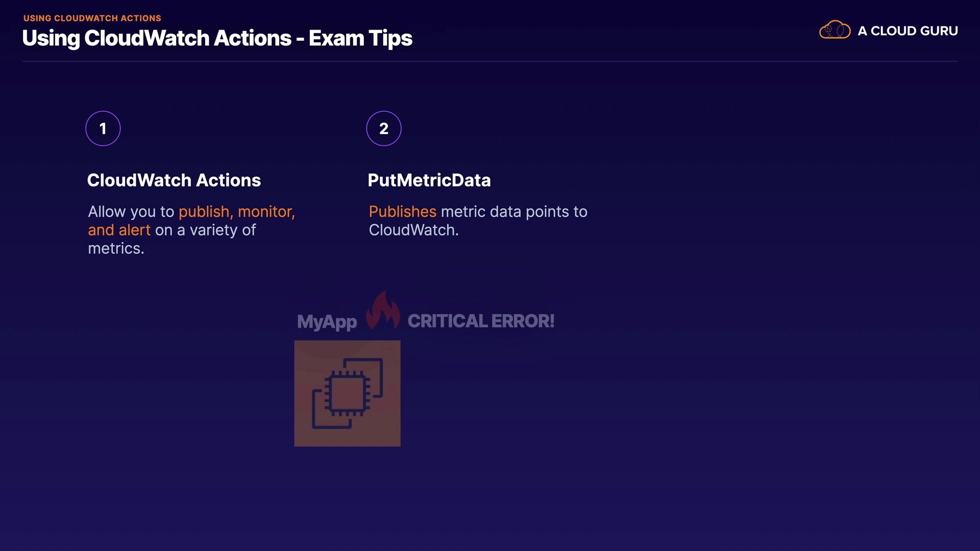The image size is (980, 551).
Task: Click the orange "and alert" text
Action: [119, 230]
